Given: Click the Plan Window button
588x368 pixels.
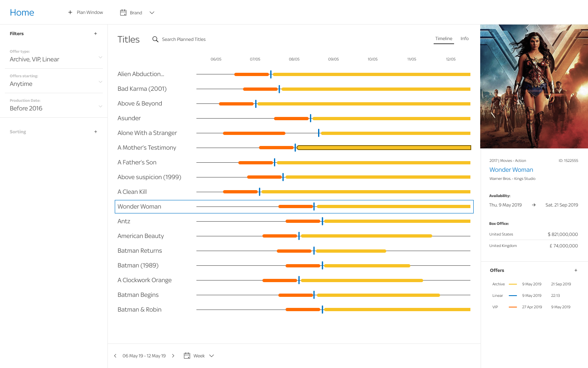Looking at the screenshot, I should (85, 12).
